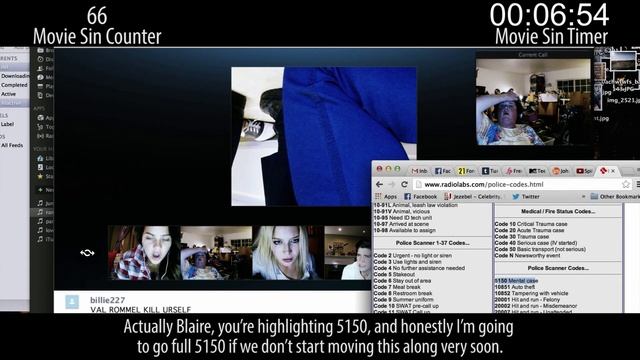Switch to the Facebook browser tab
640x360 pixels.
[x=443, y=171]
